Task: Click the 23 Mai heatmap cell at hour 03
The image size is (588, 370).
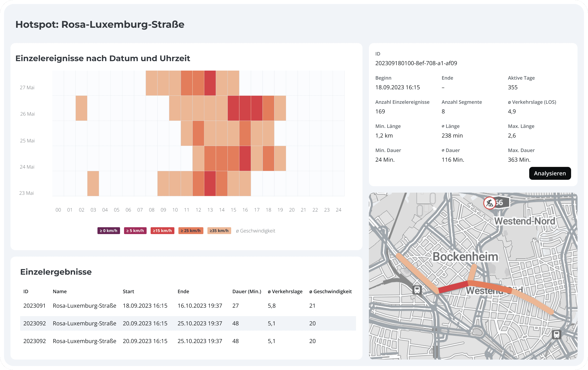Action: click(93, 183)
